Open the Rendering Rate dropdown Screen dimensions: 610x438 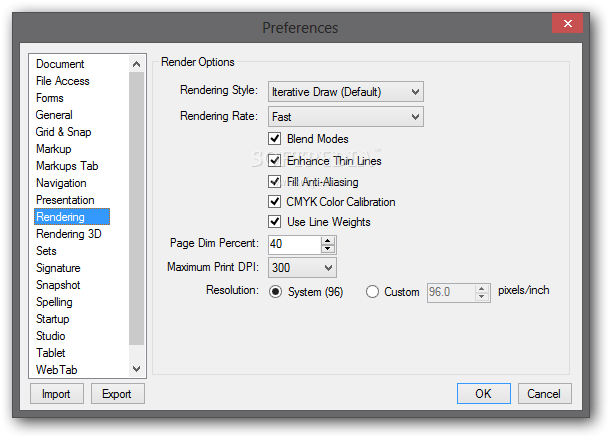pos(345,117)
